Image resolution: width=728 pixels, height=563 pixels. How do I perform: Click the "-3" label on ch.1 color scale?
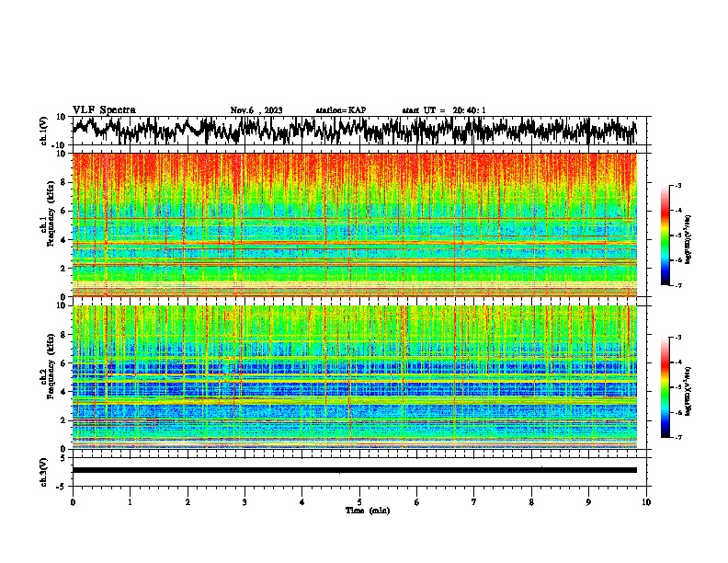tap(678, 185)
